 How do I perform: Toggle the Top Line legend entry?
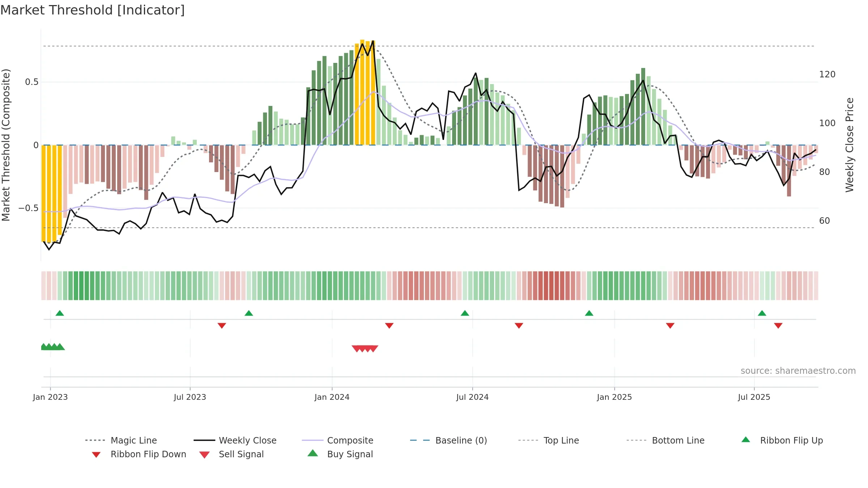[x=549, y=440]
